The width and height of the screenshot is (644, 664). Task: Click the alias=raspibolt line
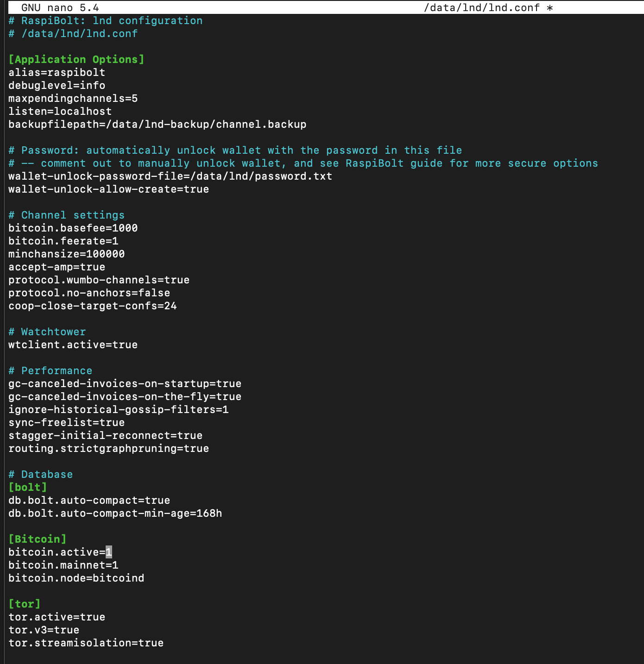57,72
